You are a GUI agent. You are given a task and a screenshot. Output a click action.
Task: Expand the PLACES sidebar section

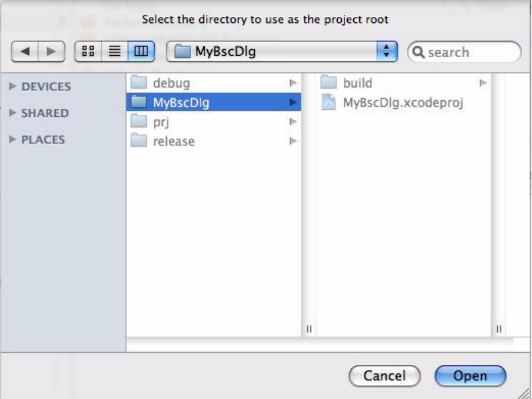pyautogui.click(x=12, y=139)
